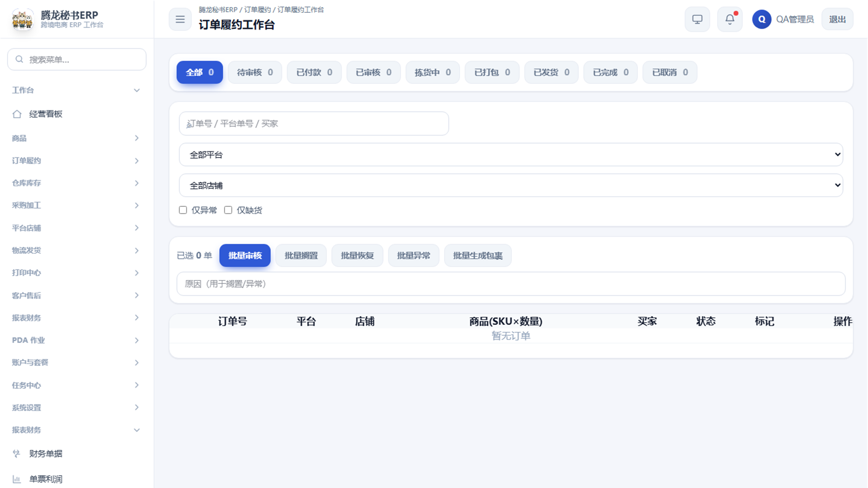Open the 全部平台 dropdown

pyautogui.click(x=511, y=155)
